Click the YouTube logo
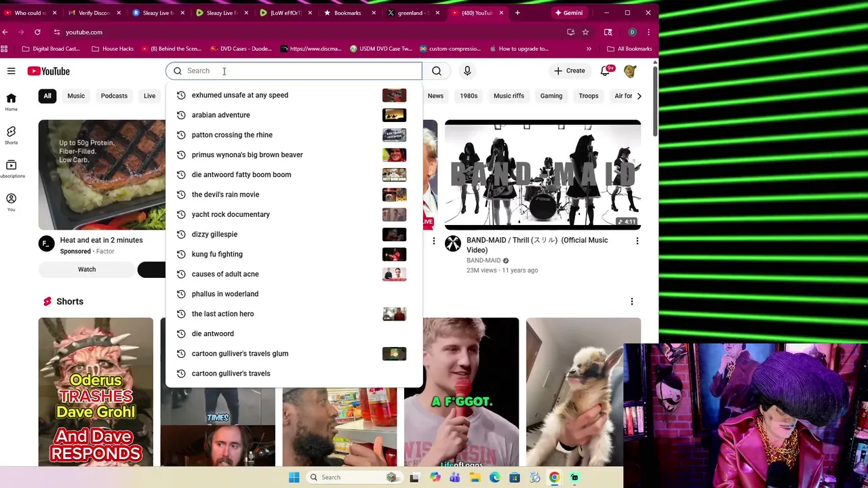 pyautogui.click(x=48, y=71)
